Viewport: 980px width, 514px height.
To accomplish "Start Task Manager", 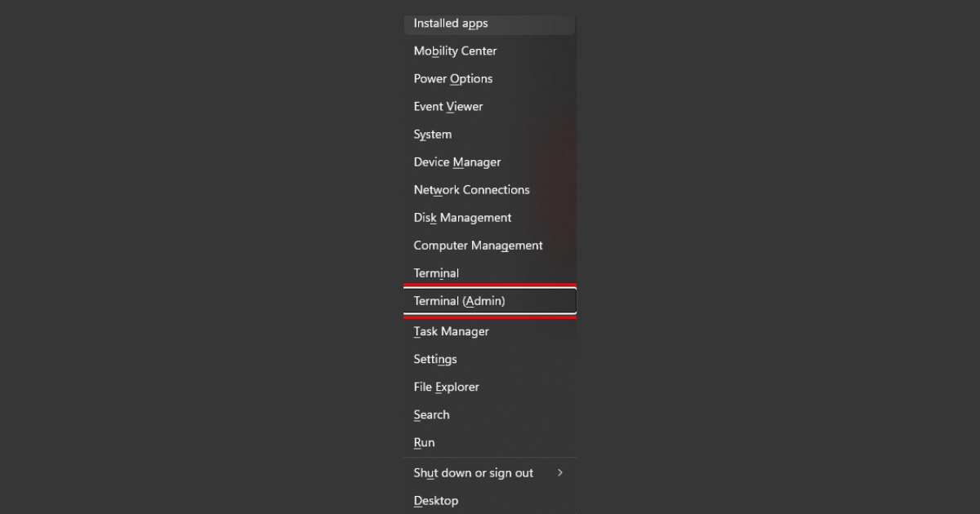I will 451,331.
